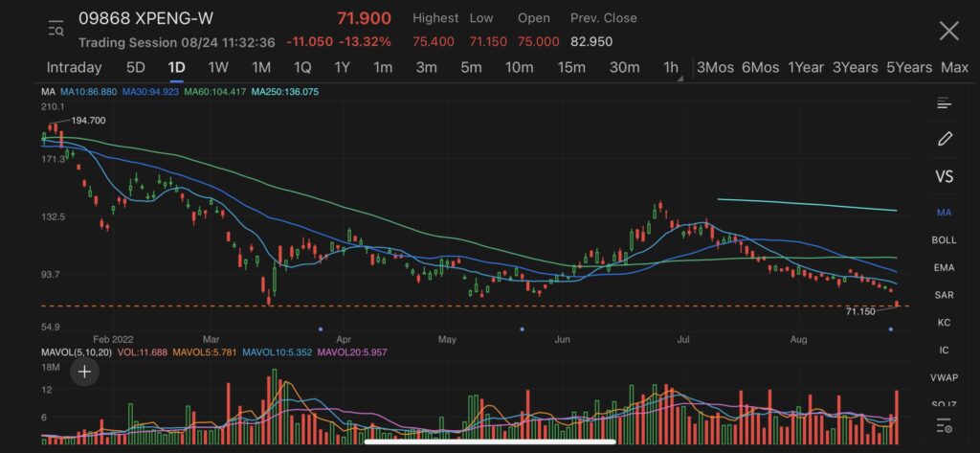Close the chart with the X icon
This screenshot has height=453, width=980.
(x=948, y=31)
